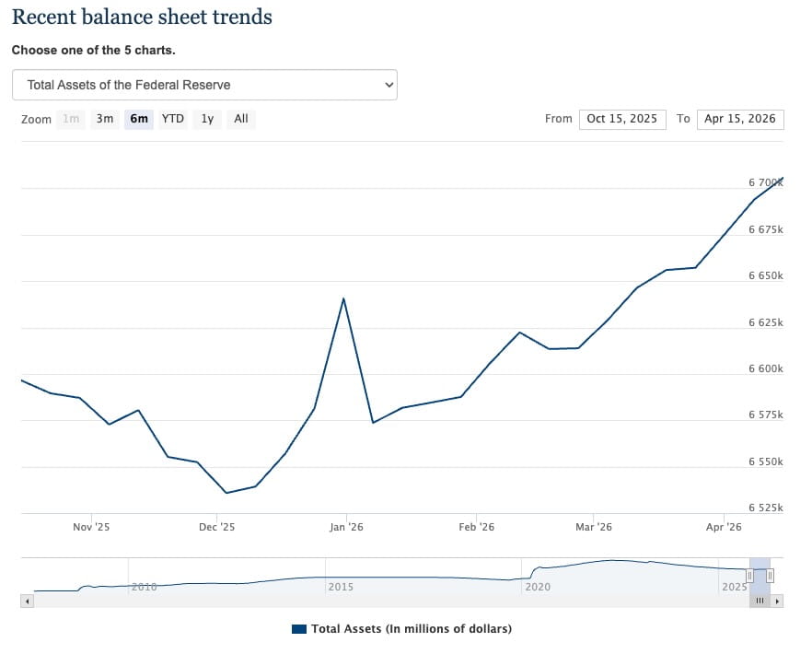
Task: Open the Total Assets of the Federal Reserve dropdown
Action: [x=204, y=84]
